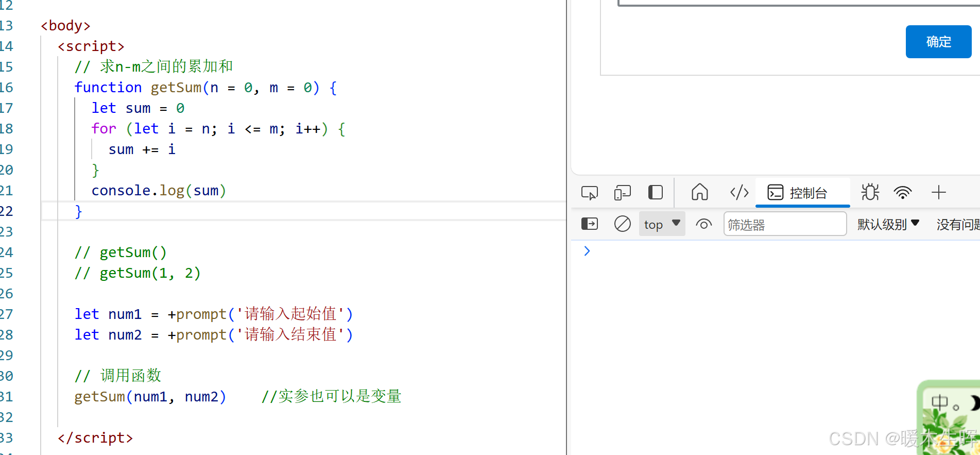Toggle the DevTools dock side panel icon
The height and width of the screenshot is (455, 980).
(655, 193)
